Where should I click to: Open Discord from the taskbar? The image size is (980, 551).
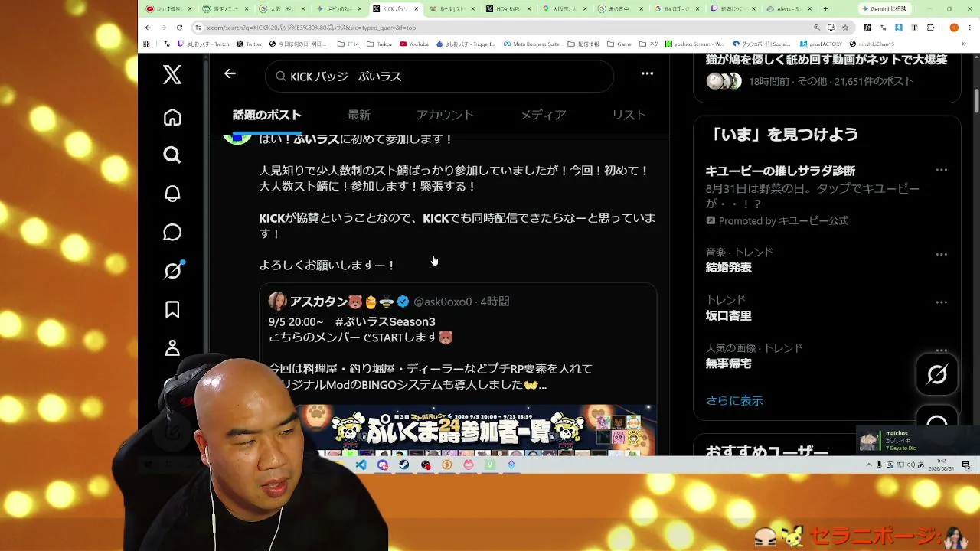coord(383,465)
